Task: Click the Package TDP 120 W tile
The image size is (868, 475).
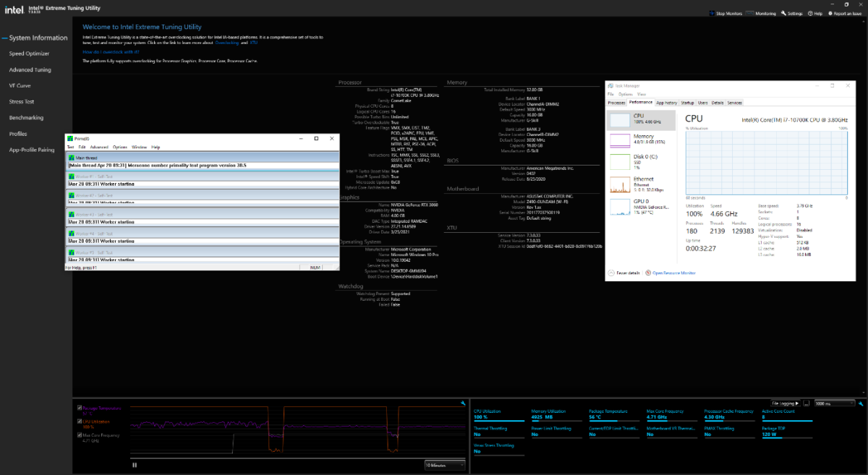Action: (x=786, y=432)
